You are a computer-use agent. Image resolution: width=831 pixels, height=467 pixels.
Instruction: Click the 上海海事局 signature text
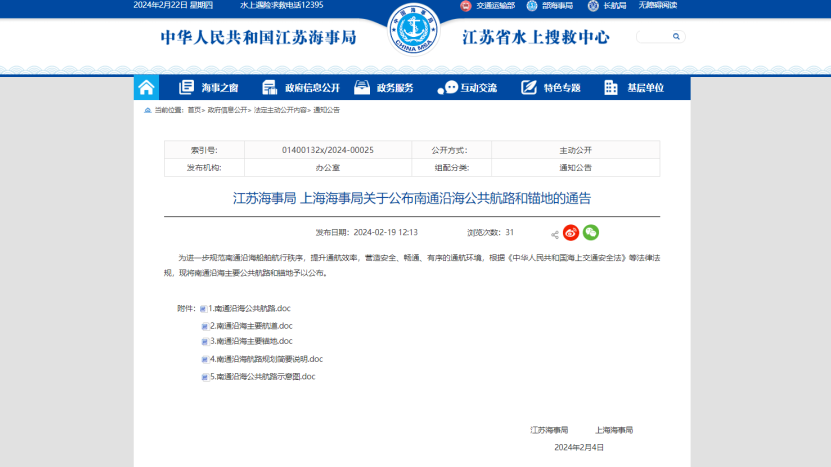point(614,430)
